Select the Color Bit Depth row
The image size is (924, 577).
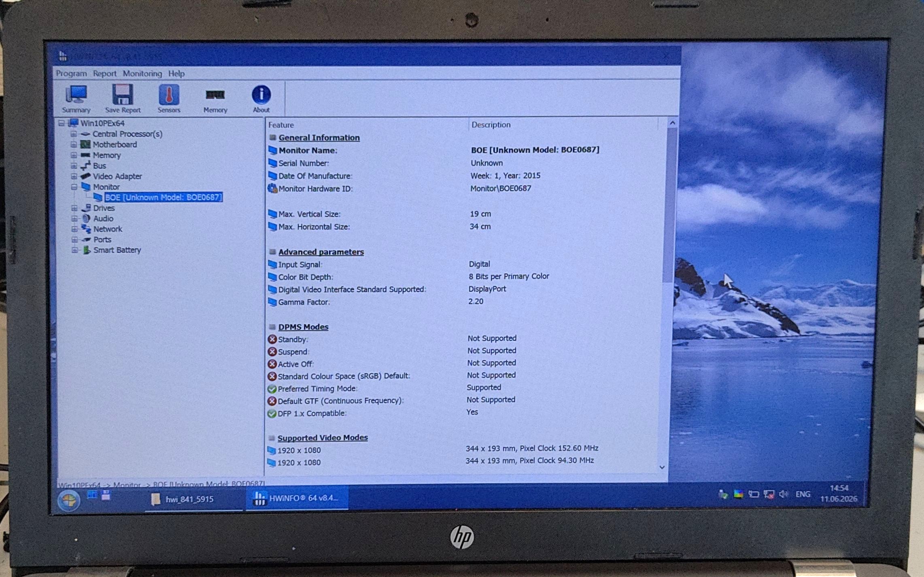click(465, 277)
